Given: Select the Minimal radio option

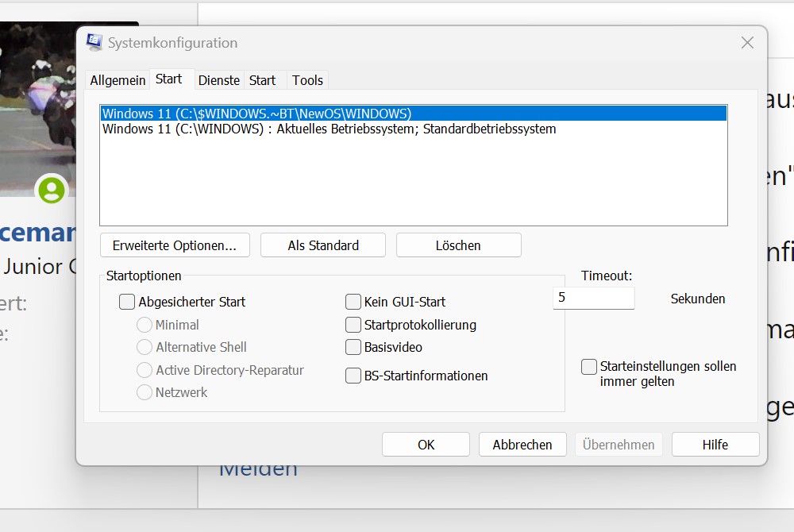Looking at the screenshot, I should pos(145,325).
